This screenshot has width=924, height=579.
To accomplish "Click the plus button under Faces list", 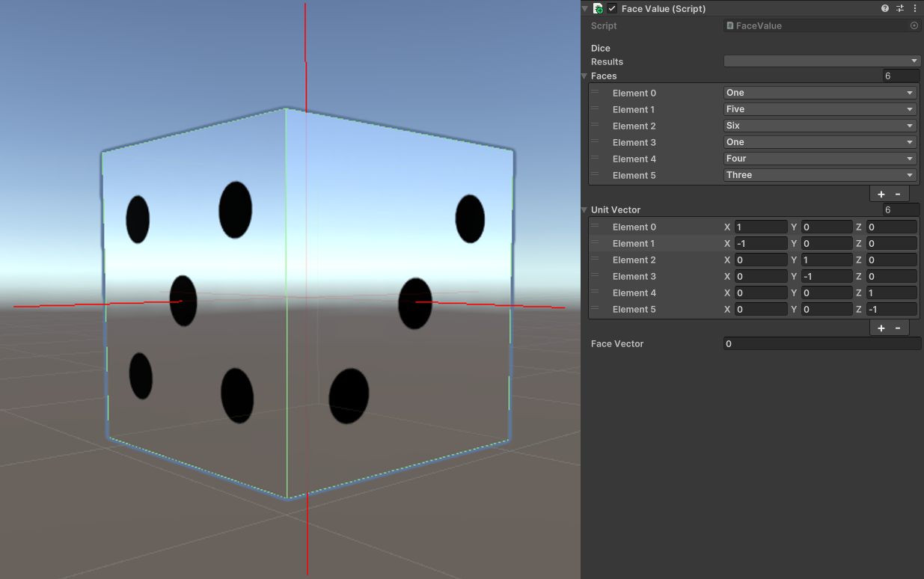I will 881,194.
